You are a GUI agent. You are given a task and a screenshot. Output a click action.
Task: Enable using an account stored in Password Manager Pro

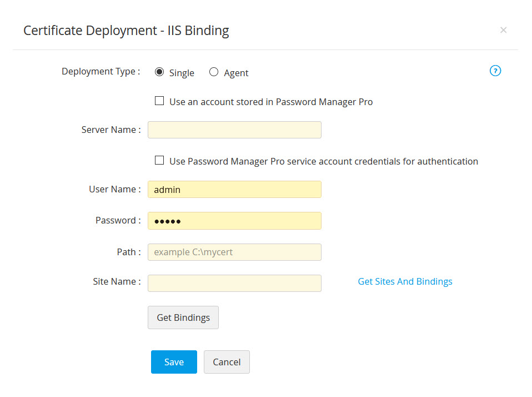(159, 101)
